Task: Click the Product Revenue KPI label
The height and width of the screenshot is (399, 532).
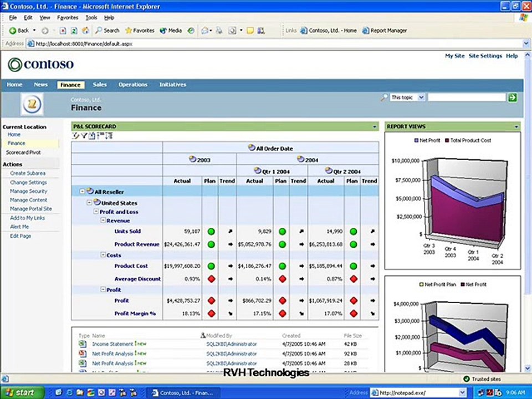Action: [x=137, y=244]
